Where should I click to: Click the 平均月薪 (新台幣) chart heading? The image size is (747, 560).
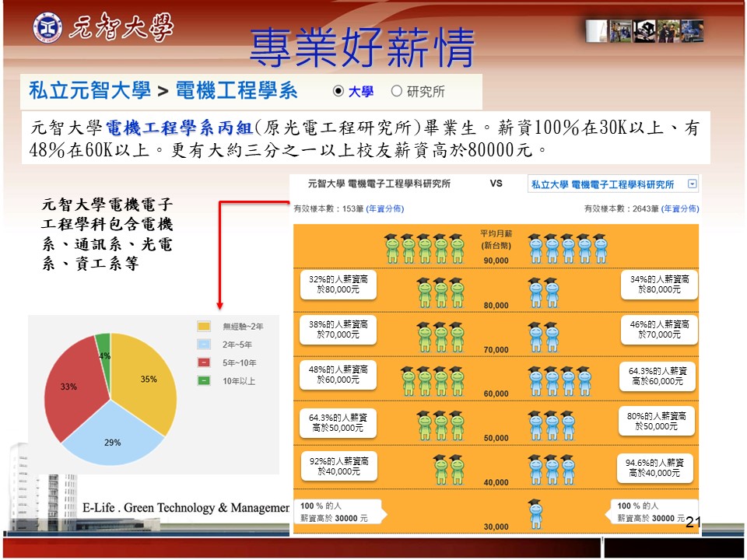click(x=496, y=240)
